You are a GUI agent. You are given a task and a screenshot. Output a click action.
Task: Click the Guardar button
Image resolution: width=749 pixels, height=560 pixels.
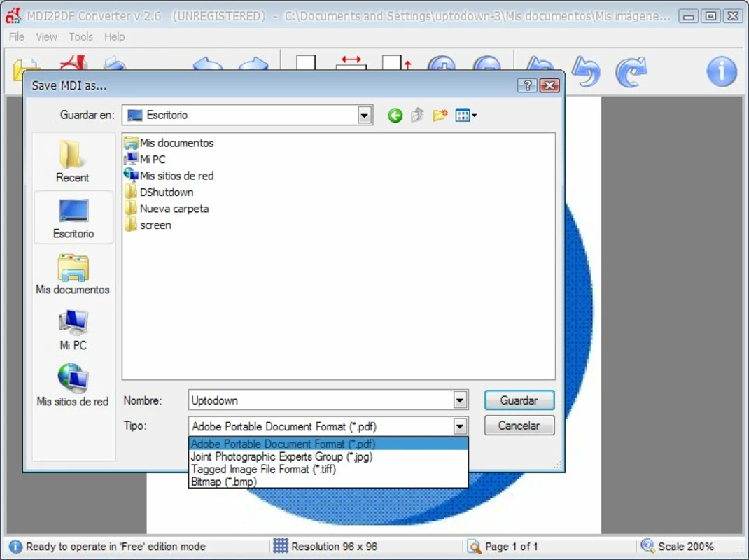519,400
